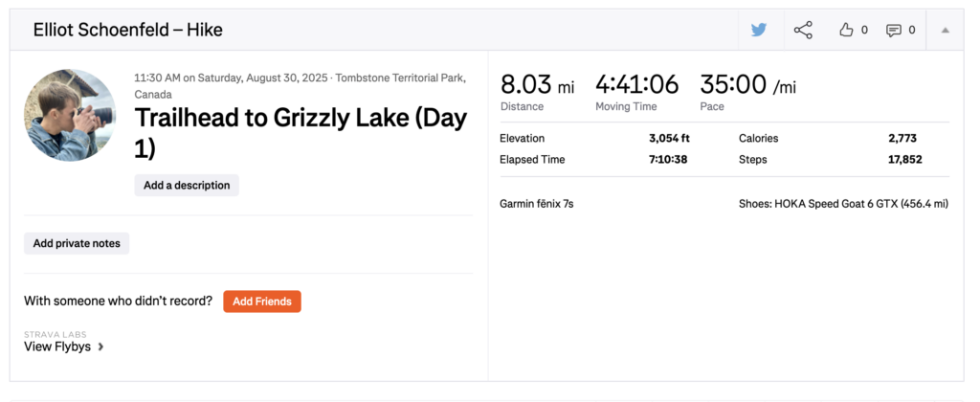This screenshot has height=402, width=980.
Task: Open the View Flybys link
Action: click(x=57, y=346)
